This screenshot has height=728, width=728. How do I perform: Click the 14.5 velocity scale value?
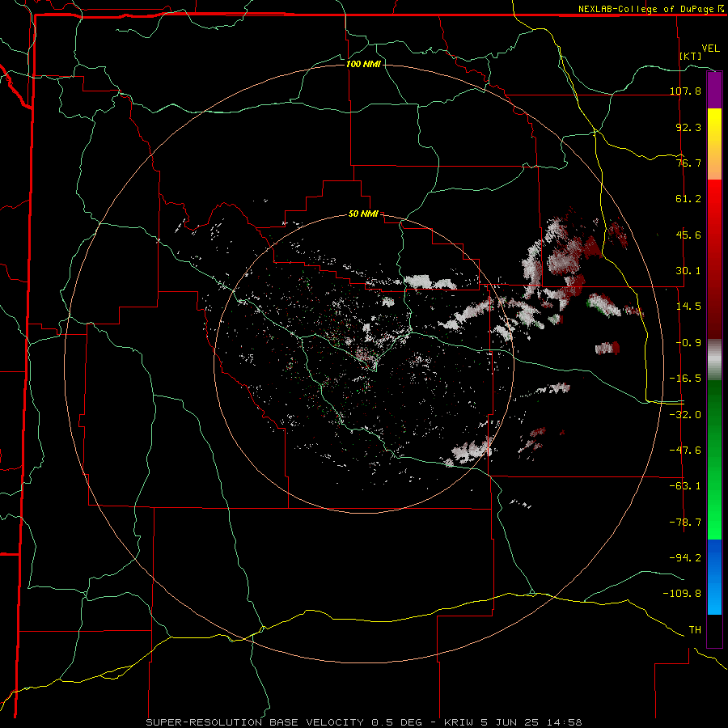click(688, 307)
